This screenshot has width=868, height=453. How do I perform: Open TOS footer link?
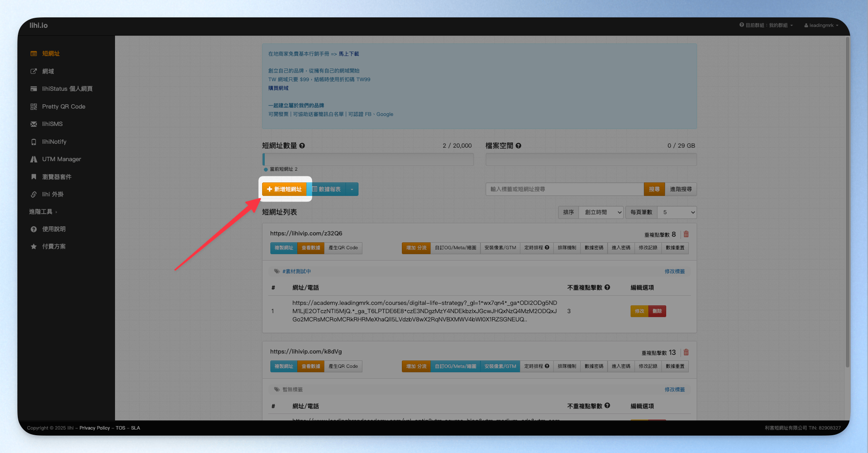[x=120, y=428]
